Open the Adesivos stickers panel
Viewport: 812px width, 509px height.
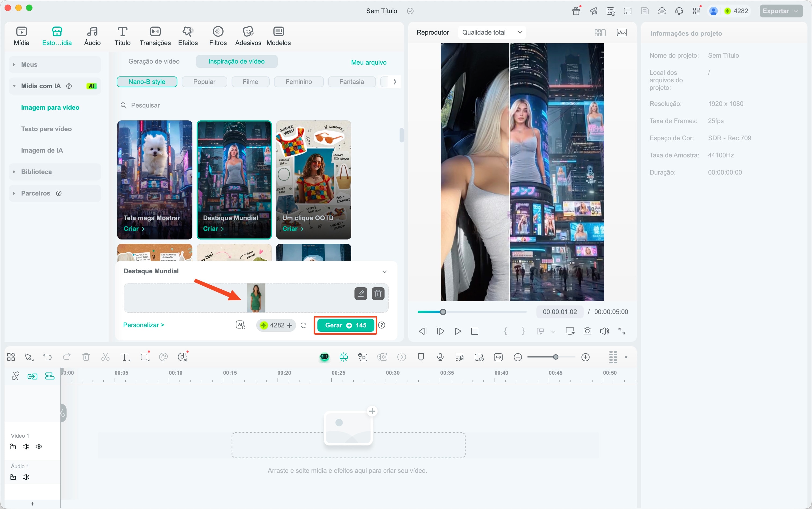click(x=248, y=36)
